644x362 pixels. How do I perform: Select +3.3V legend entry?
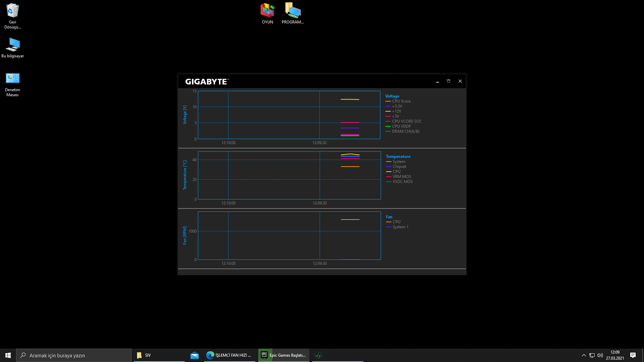coord(394,106)
